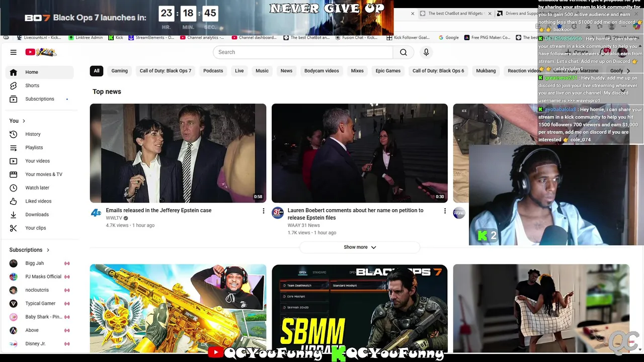The height and width of the screenshot is (362, 644).
Task: Open the Google bookmark
Action: pyautogui.click(x=449, y=38)
